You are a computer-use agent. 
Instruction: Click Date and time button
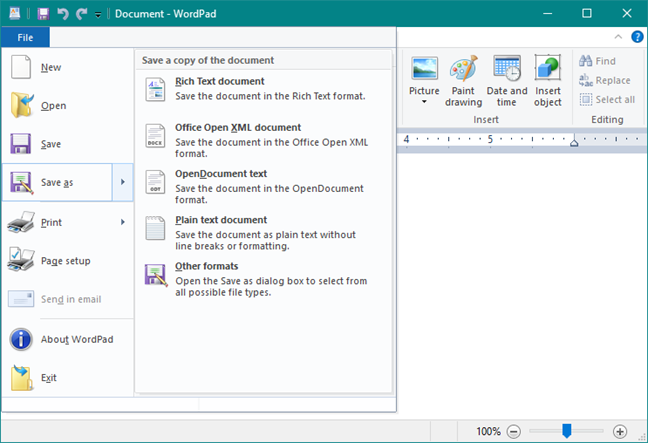[507, 81]
